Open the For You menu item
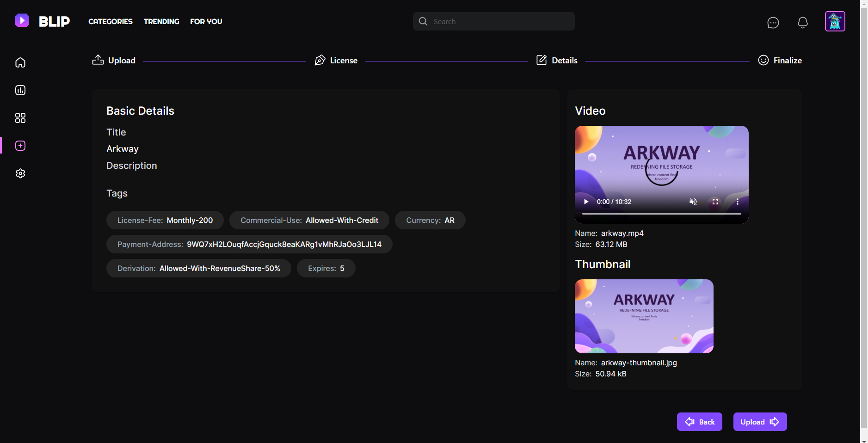 tap(206, 21)
